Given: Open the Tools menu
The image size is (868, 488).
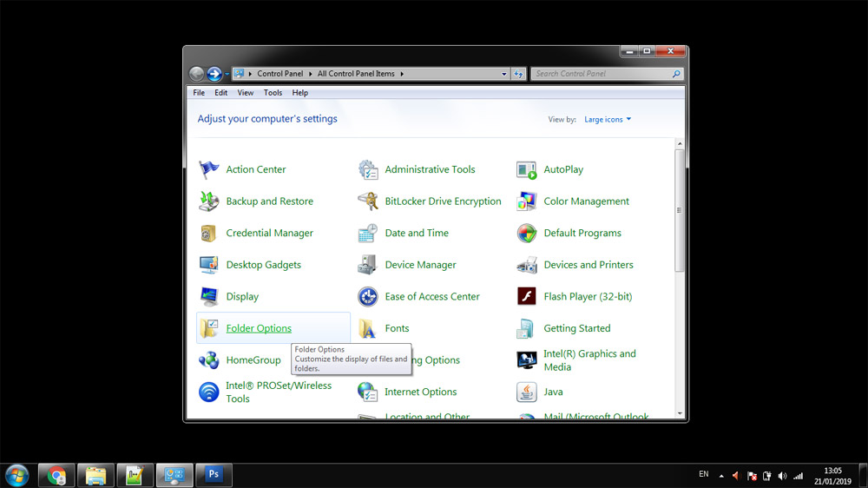Looking at the screenshot, I should pyautogui.click(x=273, y=93).
